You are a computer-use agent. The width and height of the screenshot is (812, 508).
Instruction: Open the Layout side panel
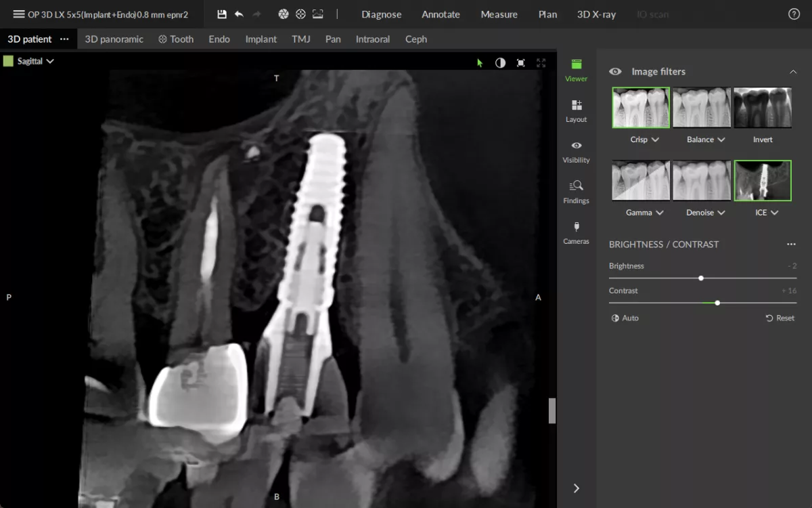pyautogui.click(x=577, y=110)
